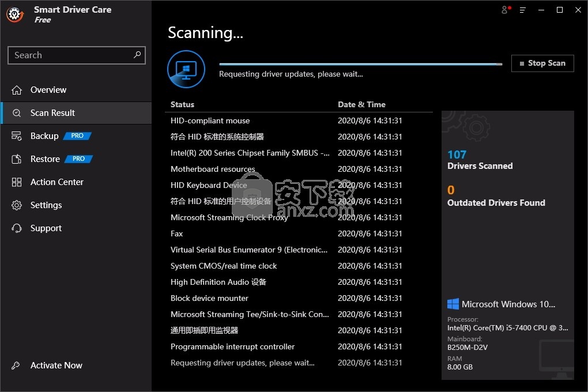This screenshot has height=392, width=588.
Task: Minimize the Smart Driver Care window
Action: pyautogui.click(x=541, y=10)
